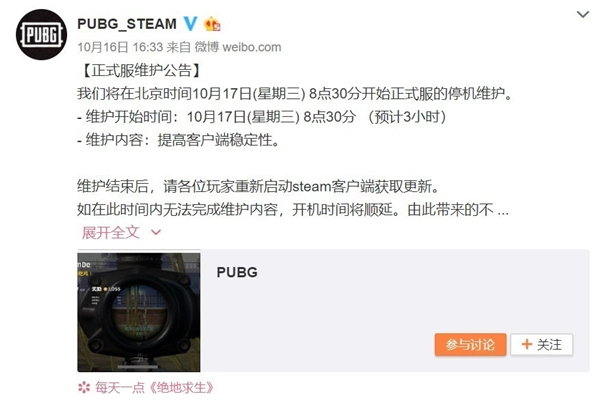Follow the topic with +关注 button
Screen dimensions: 600x400
[541, 344]
